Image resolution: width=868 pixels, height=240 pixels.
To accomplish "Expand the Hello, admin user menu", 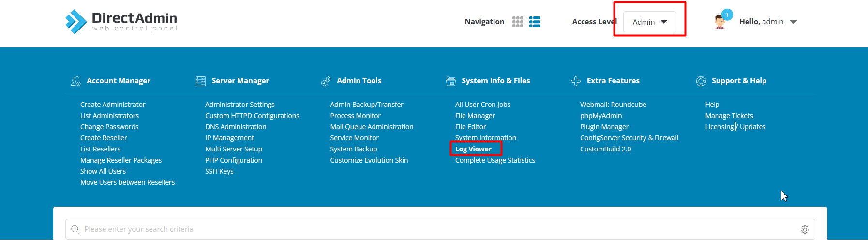I will [768, 22].
